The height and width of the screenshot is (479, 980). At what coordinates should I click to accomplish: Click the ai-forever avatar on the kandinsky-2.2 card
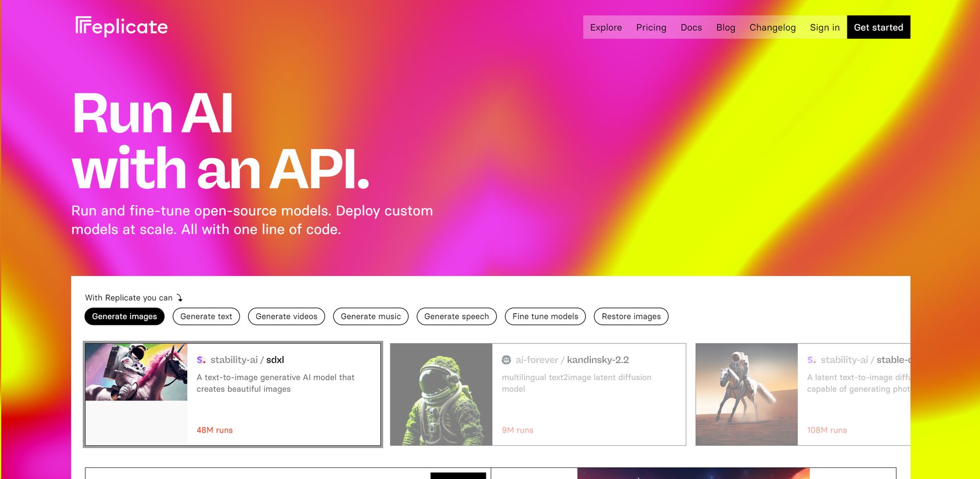click(506, 360)
